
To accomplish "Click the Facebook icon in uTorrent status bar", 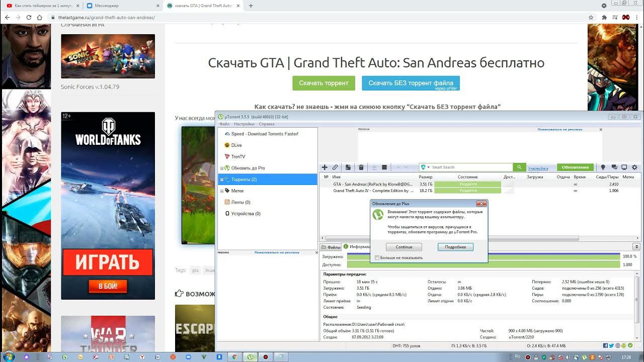I will [606, 346].
